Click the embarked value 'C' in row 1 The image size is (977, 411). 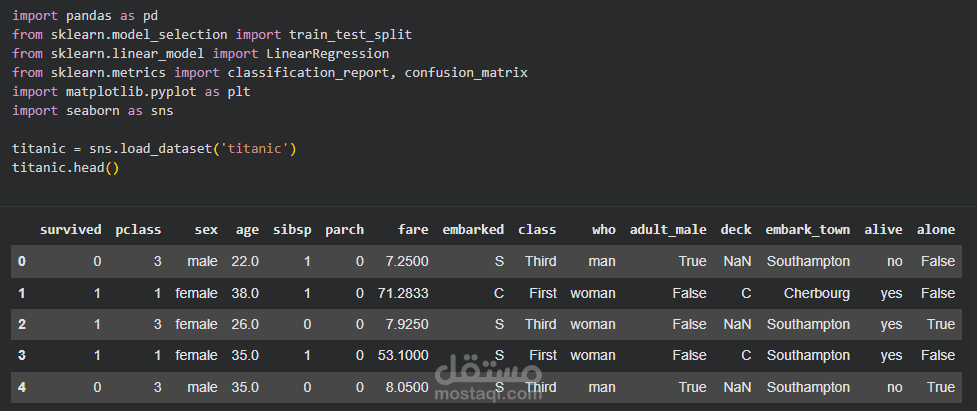click(498, 293)
